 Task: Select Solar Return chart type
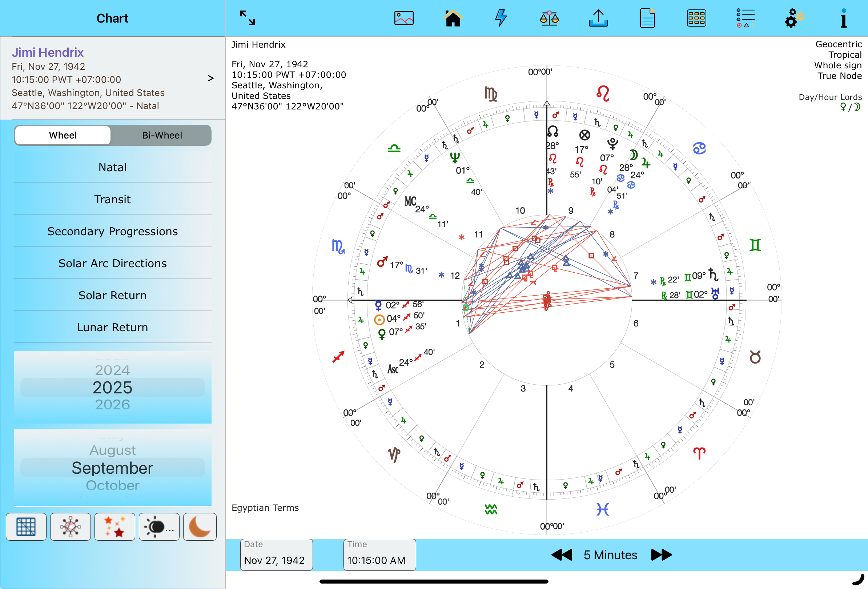112,295
